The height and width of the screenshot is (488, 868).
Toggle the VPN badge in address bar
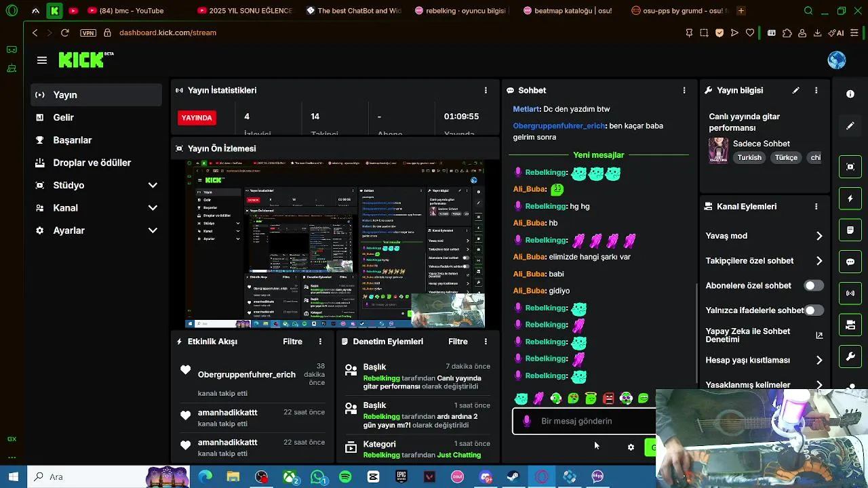point(87,33)
